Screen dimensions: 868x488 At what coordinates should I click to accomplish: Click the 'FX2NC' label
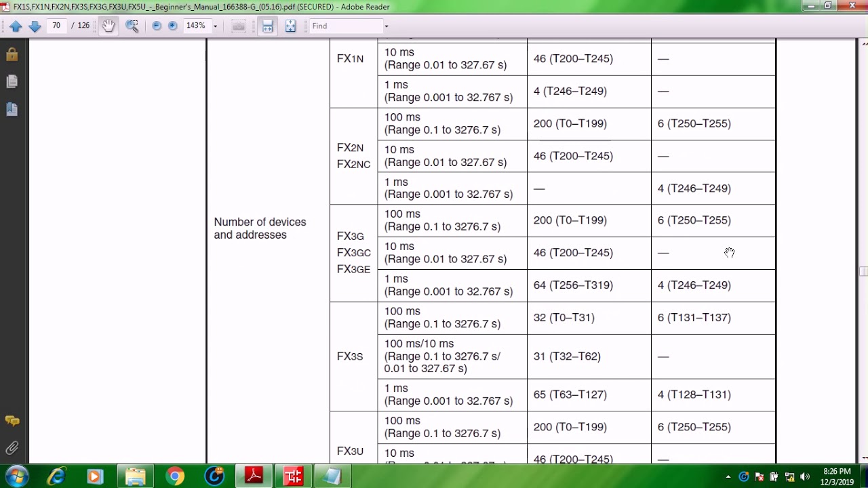click(353, 165)
